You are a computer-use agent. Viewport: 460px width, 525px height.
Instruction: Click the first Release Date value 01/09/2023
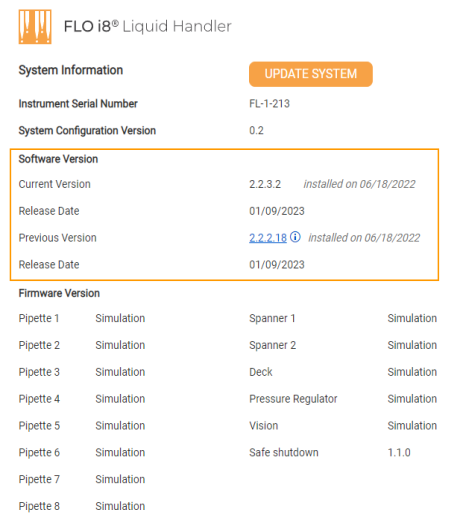point(277,211)
